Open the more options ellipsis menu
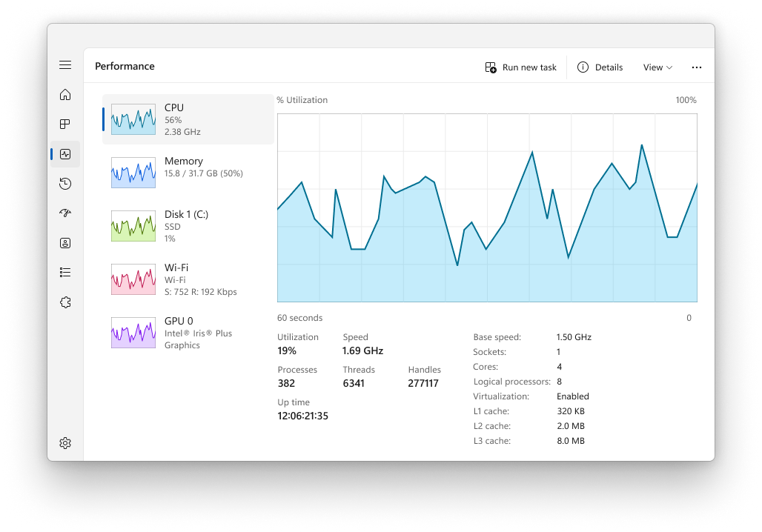 696,67
